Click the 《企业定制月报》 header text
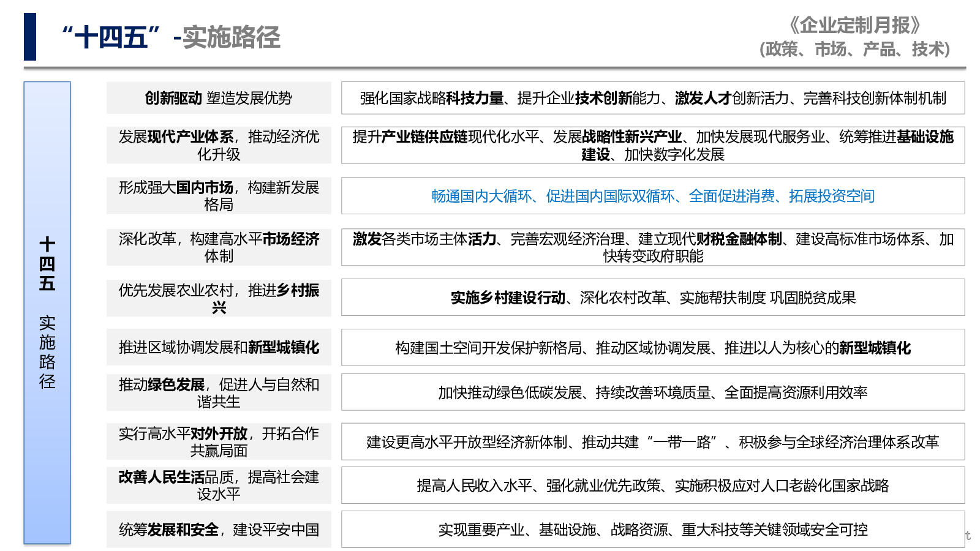The image size is (980, 551). click(854, 25)
